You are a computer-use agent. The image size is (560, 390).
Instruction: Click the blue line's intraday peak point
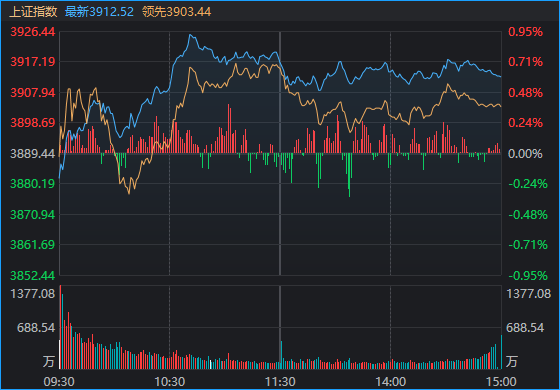pyautogui.click(x=190, y=35)
